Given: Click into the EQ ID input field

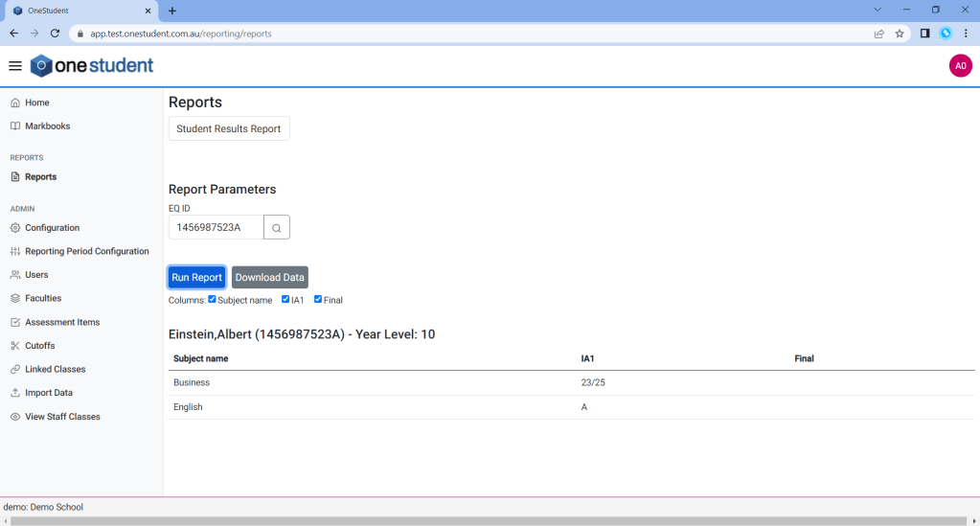Looking at the screenshot, I should pos(216,228).
